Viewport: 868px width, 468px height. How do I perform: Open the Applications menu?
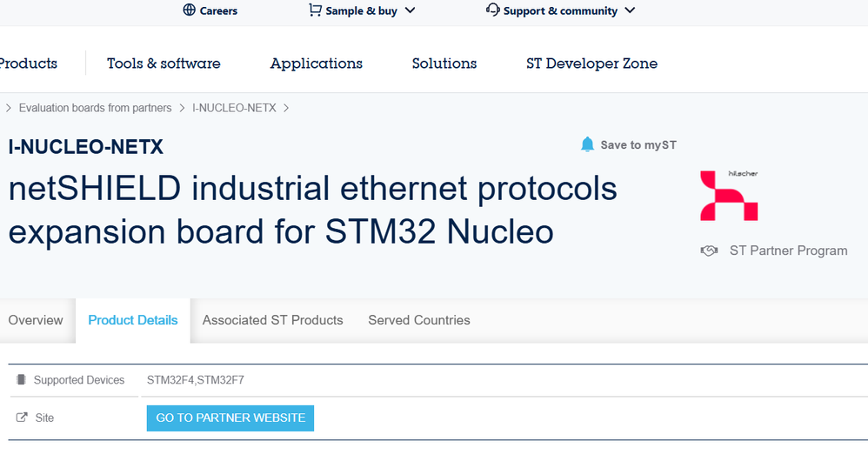point(316,64)
